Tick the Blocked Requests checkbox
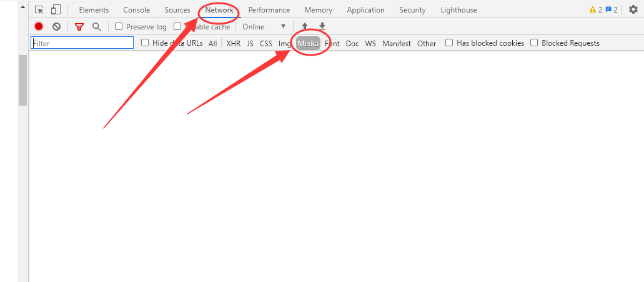 click(534, 43)
